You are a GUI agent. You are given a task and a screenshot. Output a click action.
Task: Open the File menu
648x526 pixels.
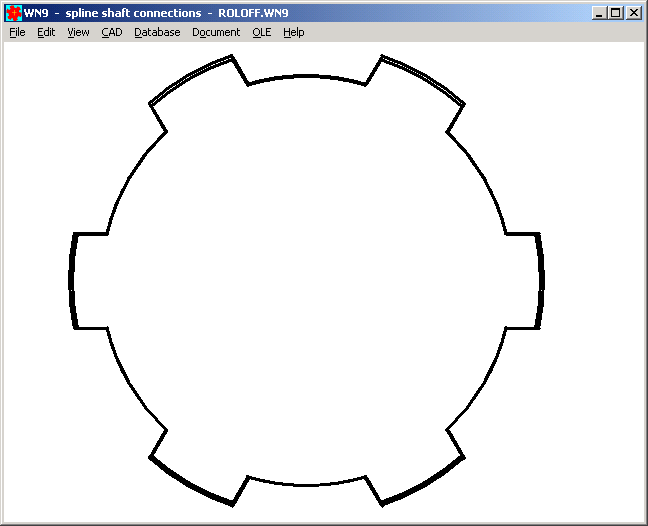17,32
